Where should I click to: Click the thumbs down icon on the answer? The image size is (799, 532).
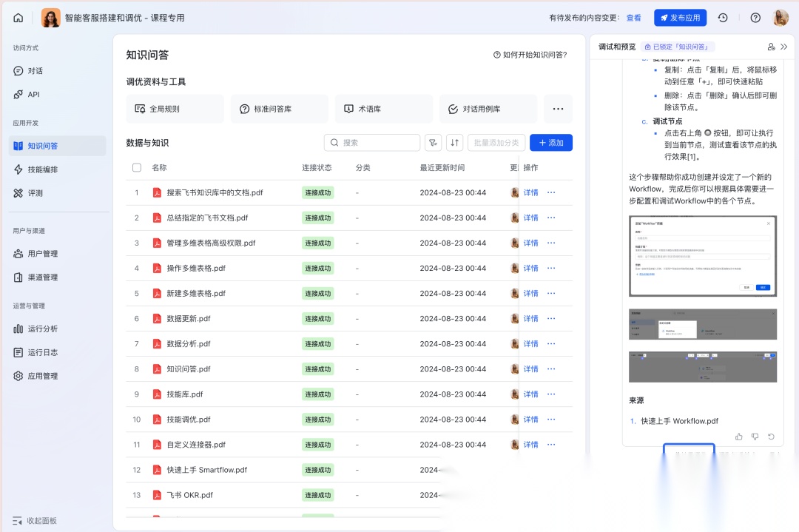coord(755,437)
